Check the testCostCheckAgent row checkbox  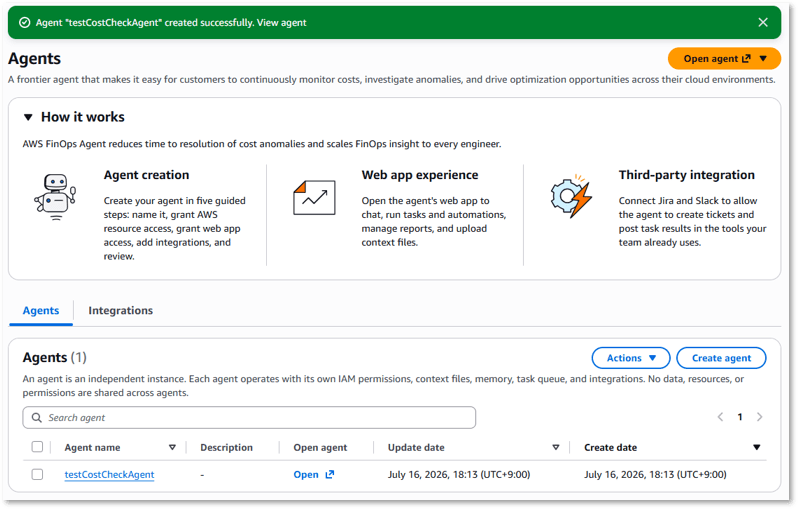37,474
